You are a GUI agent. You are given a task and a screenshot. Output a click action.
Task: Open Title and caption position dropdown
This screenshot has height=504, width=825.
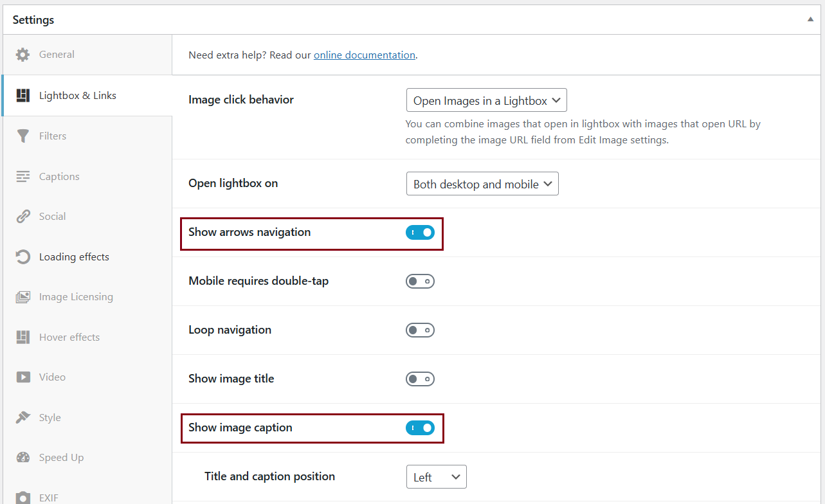pos(436,477)
